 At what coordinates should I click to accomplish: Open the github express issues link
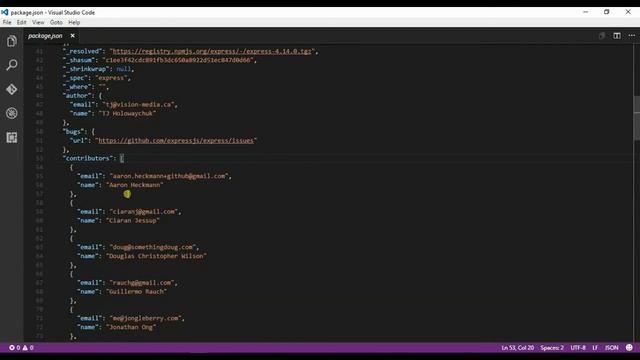[176, 140]
